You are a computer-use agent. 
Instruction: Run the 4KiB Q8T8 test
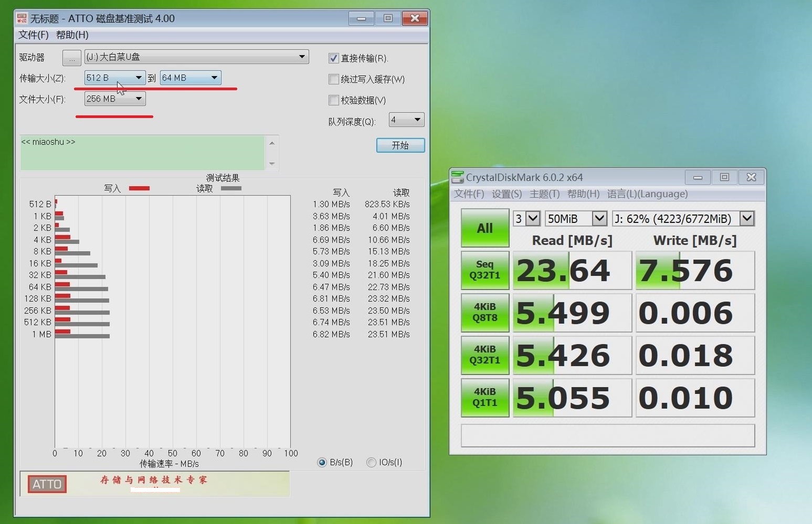pyautogui.click(x=485, y=313)
